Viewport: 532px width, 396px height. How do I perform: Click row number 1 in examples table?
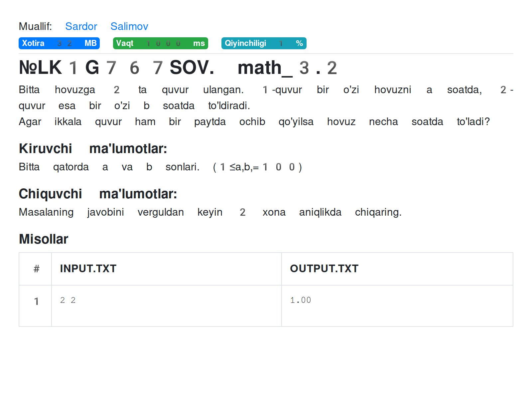coord(37,301)
